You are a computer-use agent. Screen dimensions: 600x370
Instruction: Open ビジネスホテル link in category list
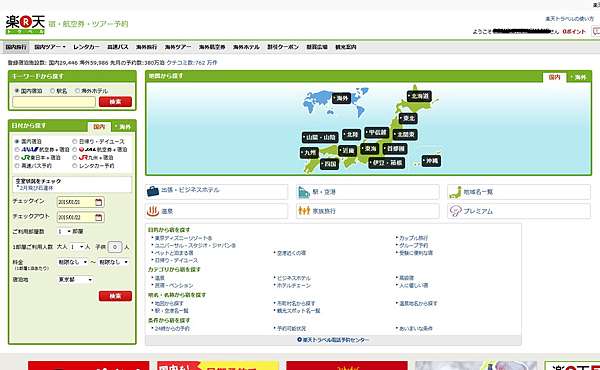[293, 278]
